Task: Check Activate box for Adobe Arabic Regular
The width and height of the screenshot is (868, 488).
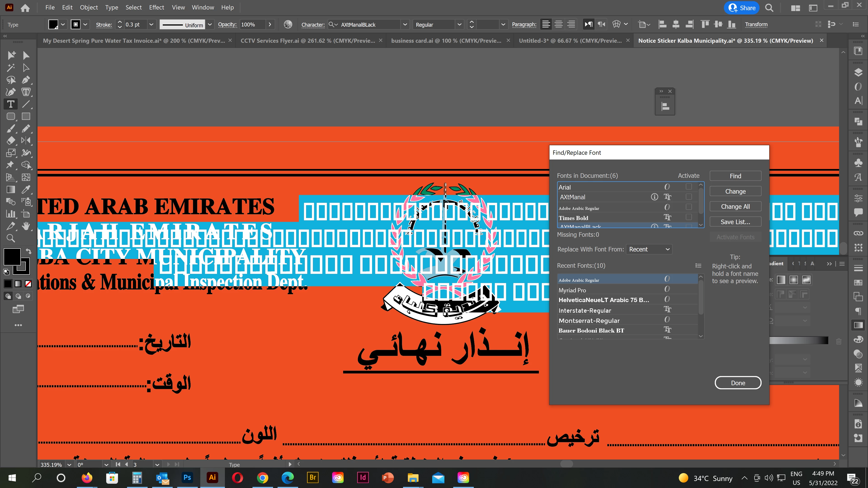Action: 689,207
